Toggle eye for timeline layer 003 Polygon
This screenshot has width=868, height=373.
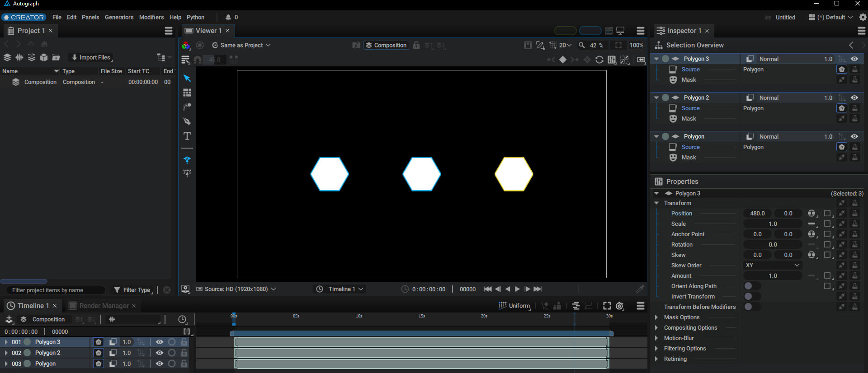click(160, 364)
